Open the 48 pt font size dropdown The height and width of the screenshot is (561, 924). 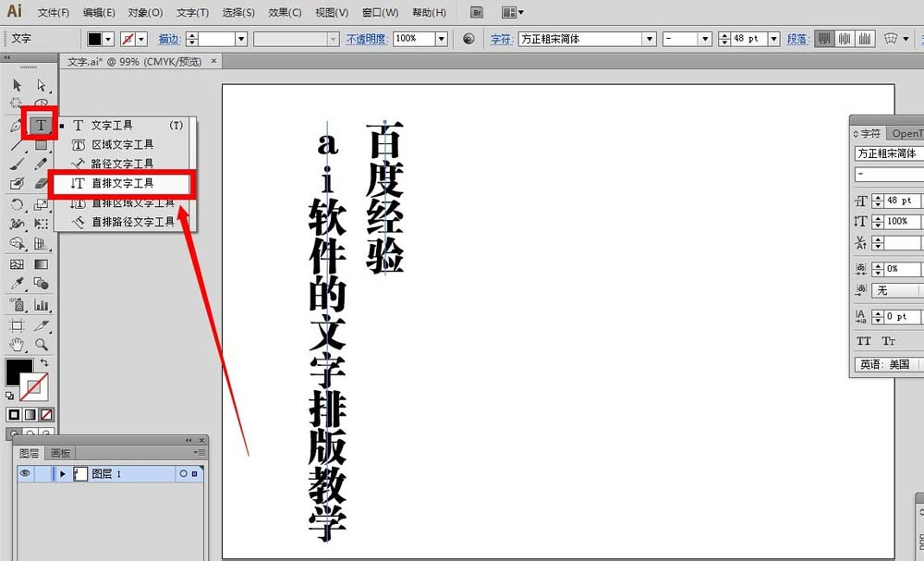pyautogui.click(x=774, y=39)
